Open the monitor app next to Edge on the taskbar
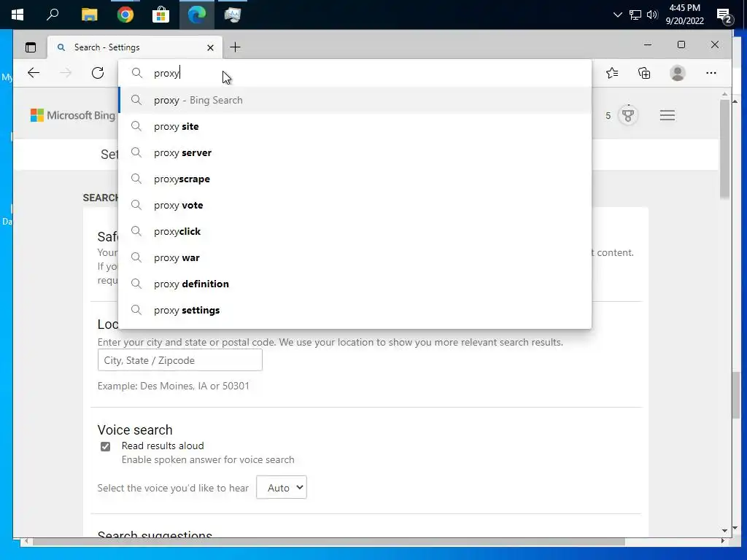 [x=233, y=15]
